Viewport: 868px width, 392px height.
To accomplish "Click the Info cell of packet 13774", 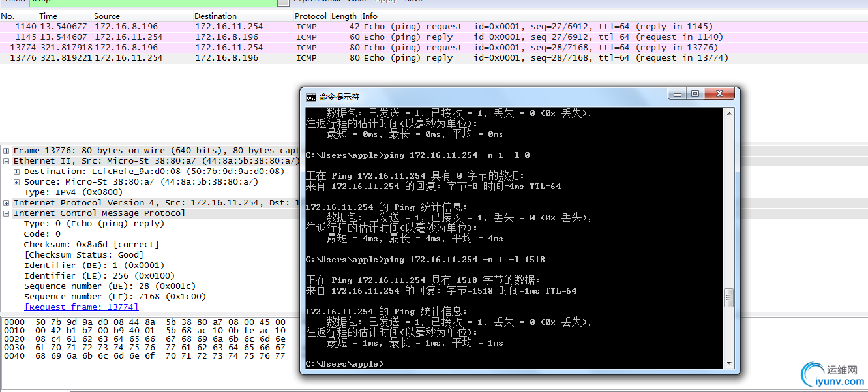I will pyautogui.click(x=541, y=48).
